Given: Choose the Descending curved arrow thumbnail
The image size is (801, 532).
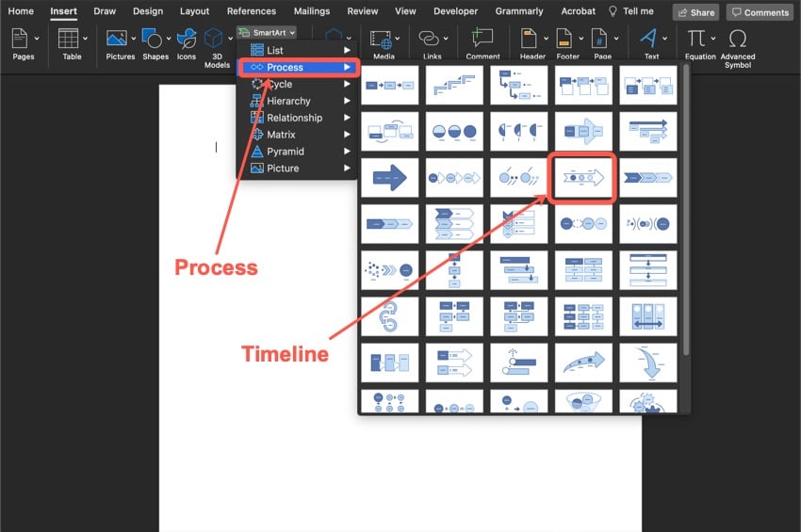Looking at the screenshot, I should point(648,363).
